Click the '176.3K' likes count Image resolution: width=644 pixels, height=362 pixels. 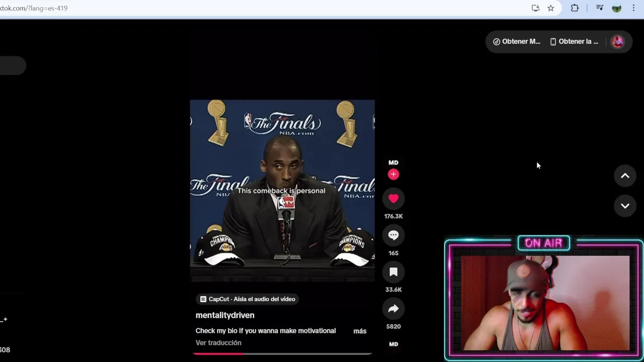[393, 216]
